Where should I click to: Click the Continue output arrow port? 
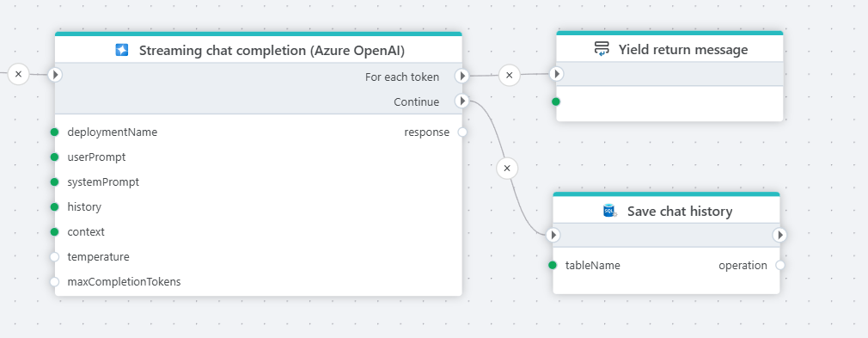coord(462,101)
